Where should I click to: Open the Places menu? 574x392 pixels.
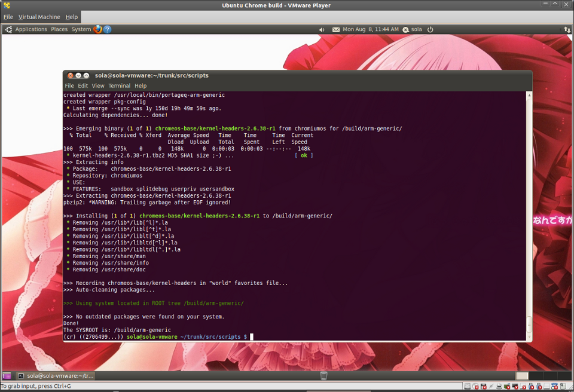[x=59, y=29]
